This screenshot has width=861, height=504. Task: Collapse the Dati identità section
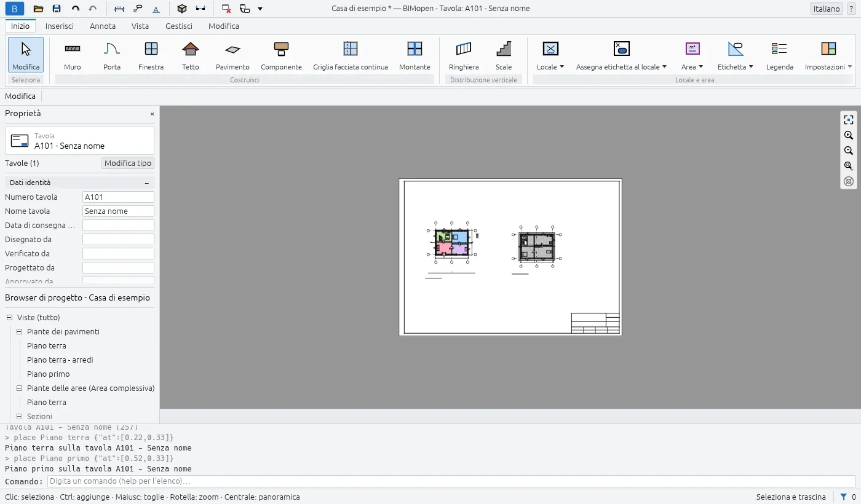coord(147,183)
